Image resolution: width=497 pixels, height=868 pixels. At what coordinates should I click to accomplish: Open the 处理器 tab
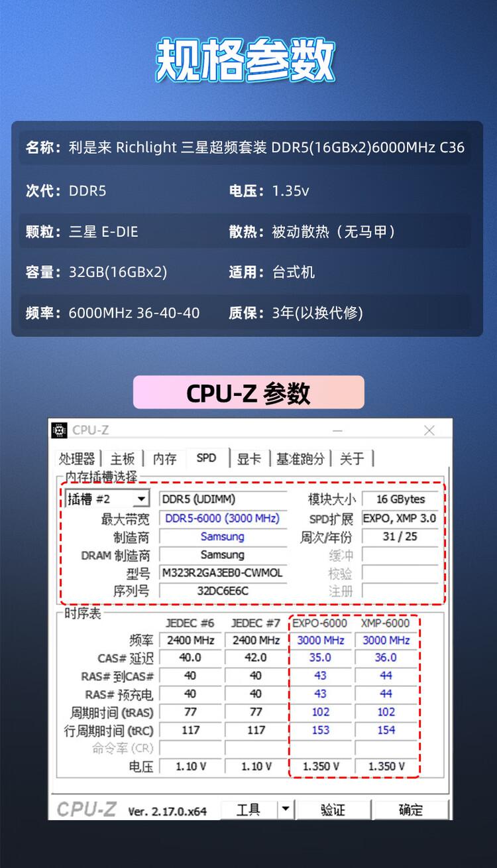click(77, 458)
